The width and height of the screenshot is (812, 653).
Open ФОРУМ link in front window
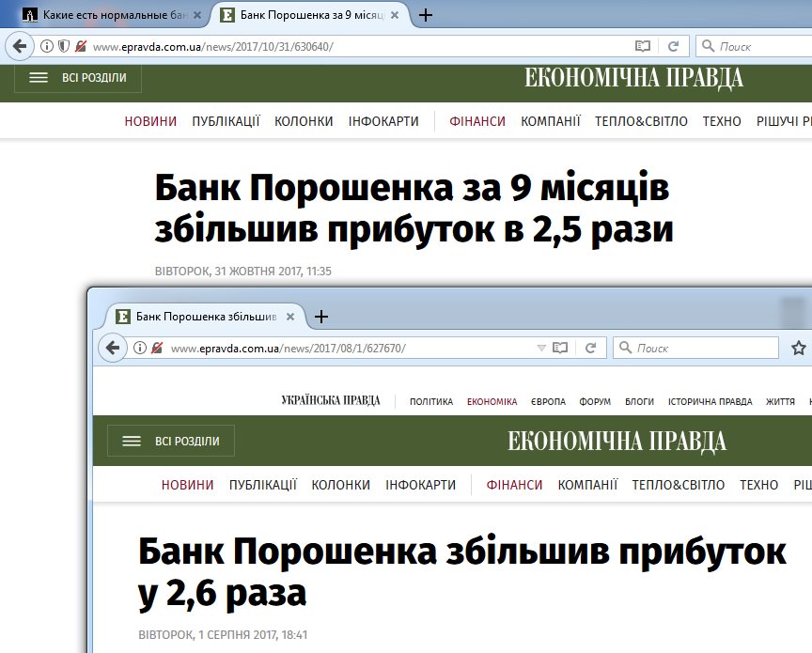[x=595, y=401]
